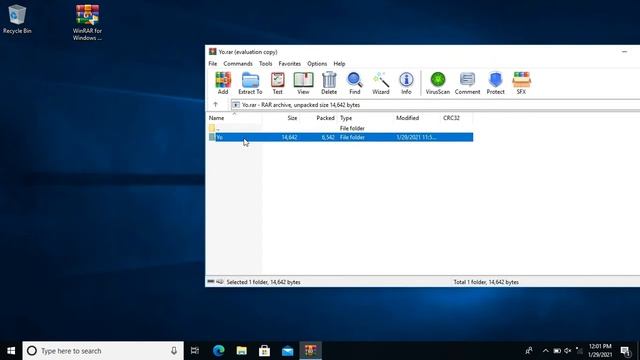The width and height of the screenshot is (640, 360).
Task: Go up one level with the arrow
Action: coord(216,105)
